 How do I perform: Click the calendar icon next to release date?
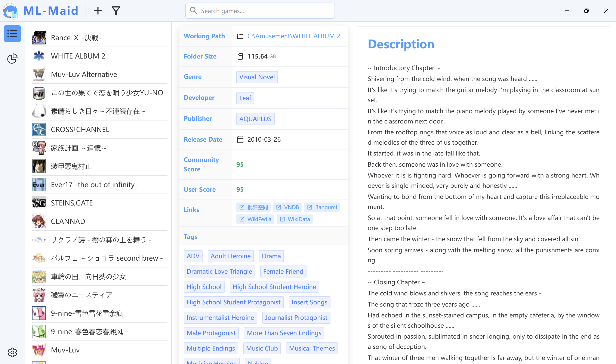coord(240,139)
